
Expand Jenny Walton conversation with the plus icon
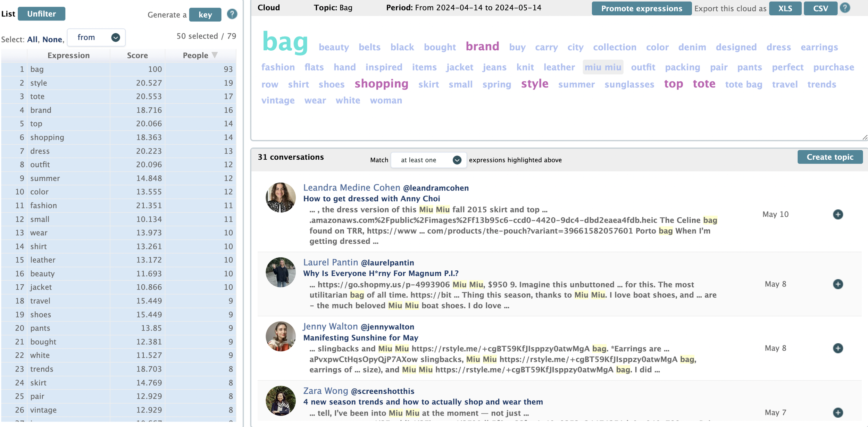[x=838, y=348]
